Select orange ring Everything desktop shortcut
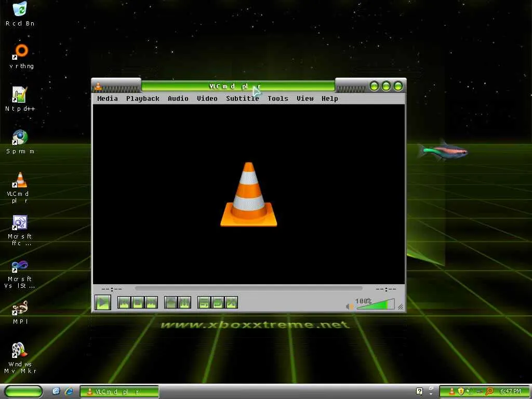Screen dimensions: 532x399 (21, 56)
